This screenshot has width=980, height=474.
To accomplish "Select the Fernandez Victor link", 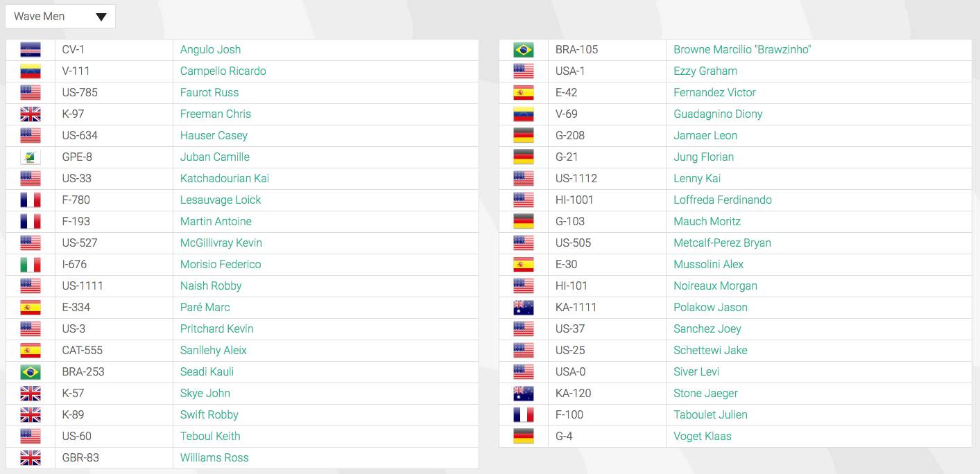I will tap(714, 93).
